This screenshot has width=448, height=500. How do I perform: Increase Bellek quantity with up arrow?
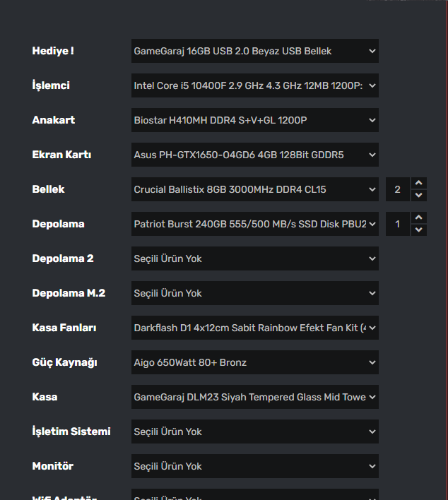click(419, 183)
